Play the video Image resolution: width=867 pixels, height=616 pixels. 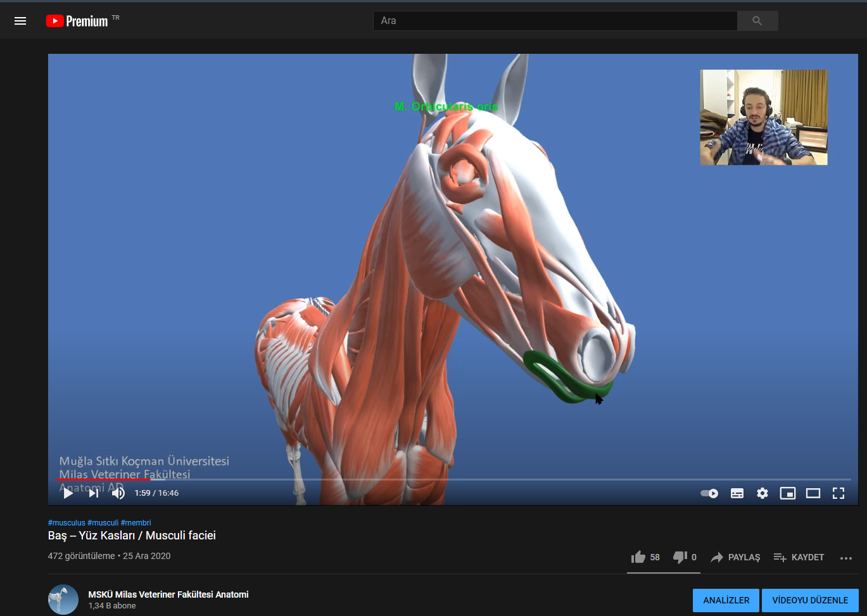pyautogui.click(x=68, y=493)
